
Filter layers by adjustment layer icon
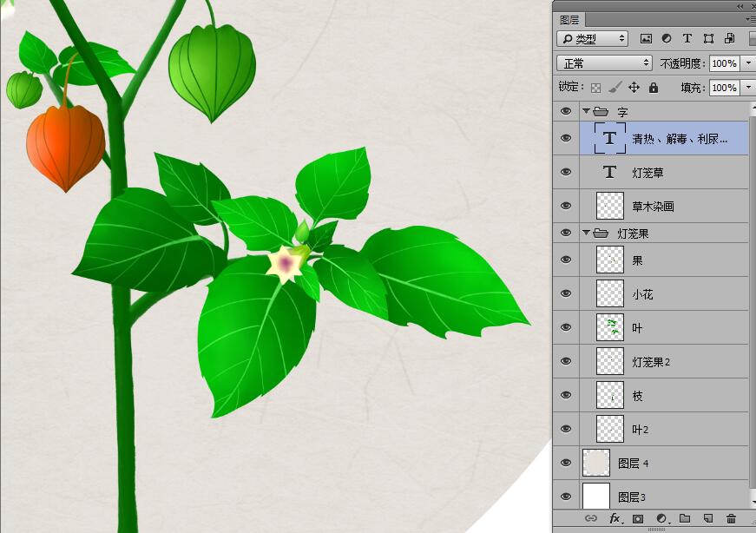click(667, 38)
